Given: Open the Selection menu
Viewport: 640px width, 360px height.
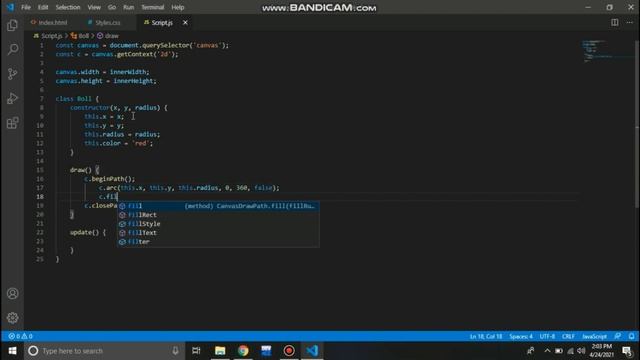Looking at the screenshot, I should click(x=68, y=7).
